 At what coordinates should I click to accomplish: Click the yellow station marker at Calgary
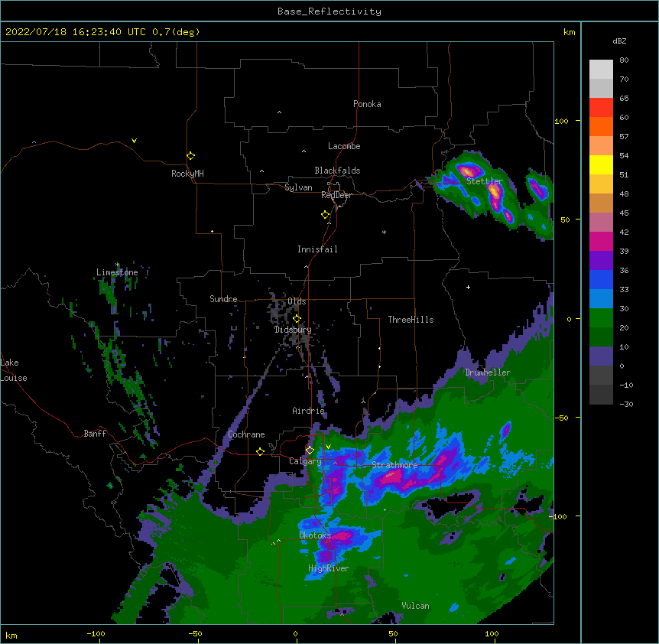(x=310, y=450)
